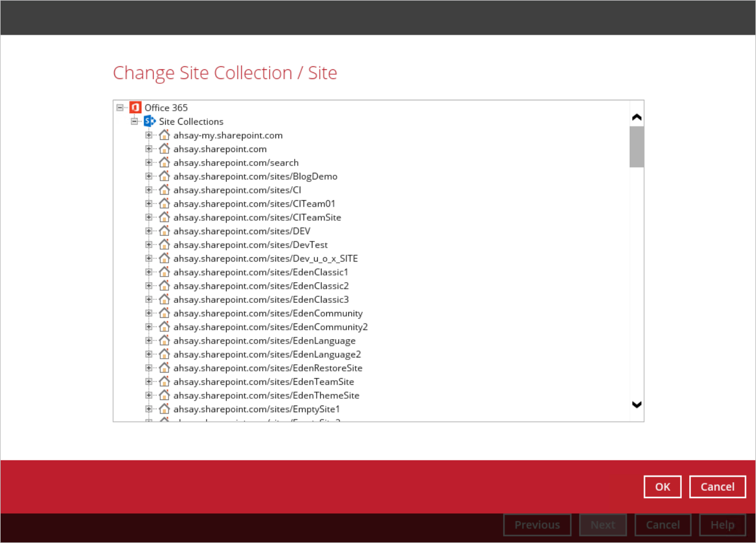Click the dimmed Help button
This screenshot has height=543, width=756.
[x=723, y=525]
